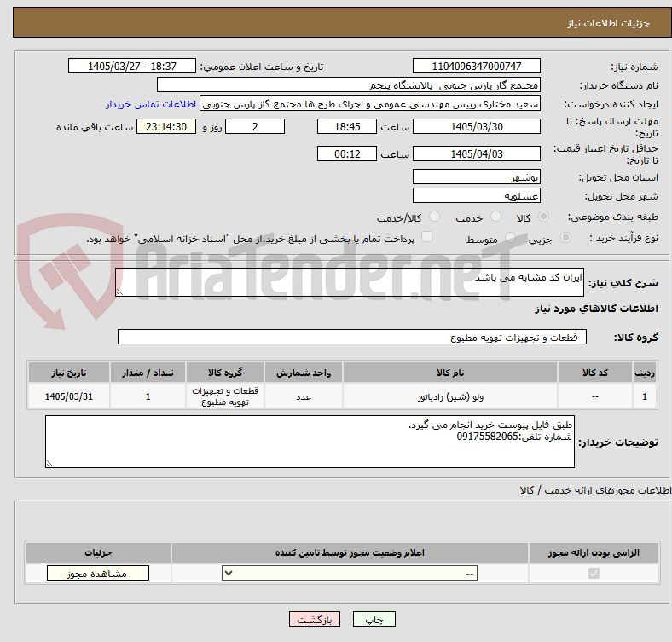Click the buyer organization name field
The height and width of the screenshot is (642, 672).
pos(349,85)
